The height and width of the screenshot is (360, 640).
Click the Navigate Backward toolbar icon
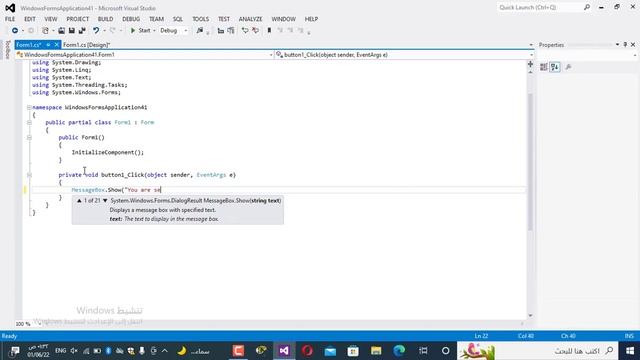pos(15,31)
